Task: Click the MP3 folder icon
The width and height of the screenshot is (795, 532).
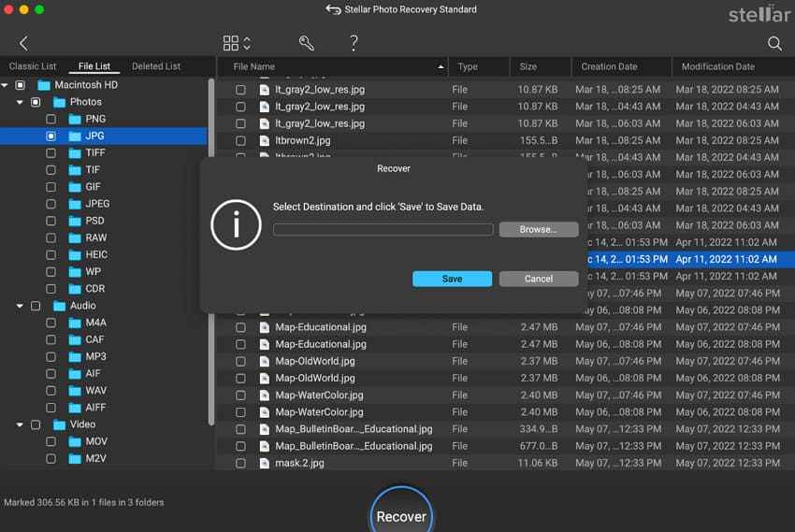Action: (x=75, y=357)
